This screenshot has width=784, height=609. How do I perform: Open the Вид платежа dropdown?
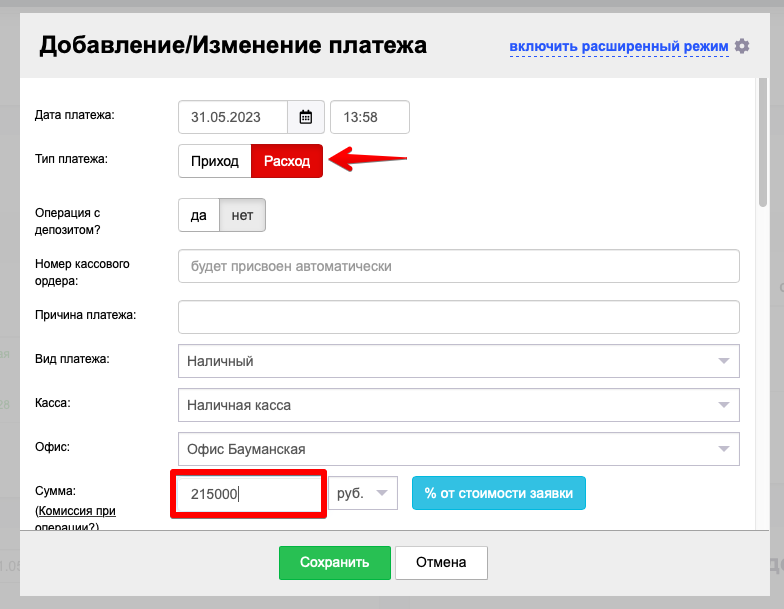458,361
